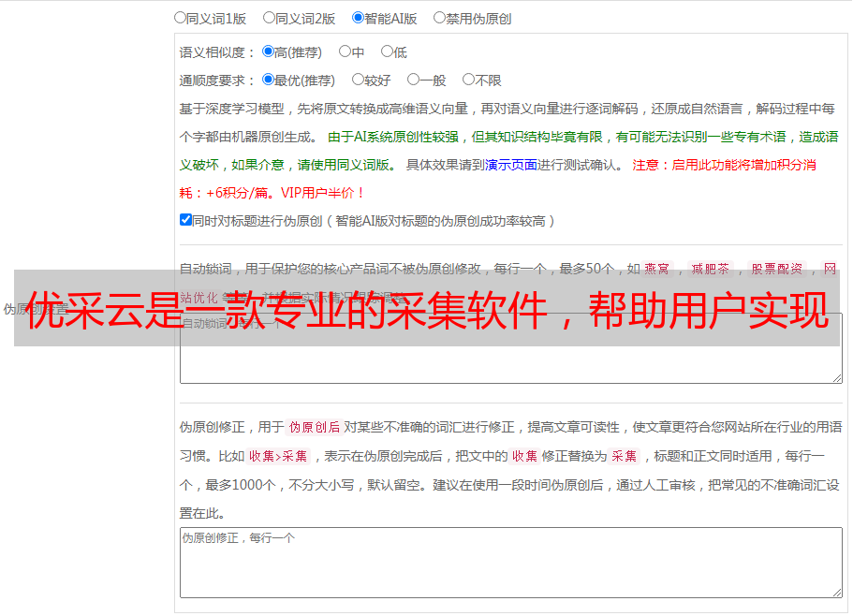Set 通顺度要求 to 最优(推荐)
853x616 pixels.
268,80
